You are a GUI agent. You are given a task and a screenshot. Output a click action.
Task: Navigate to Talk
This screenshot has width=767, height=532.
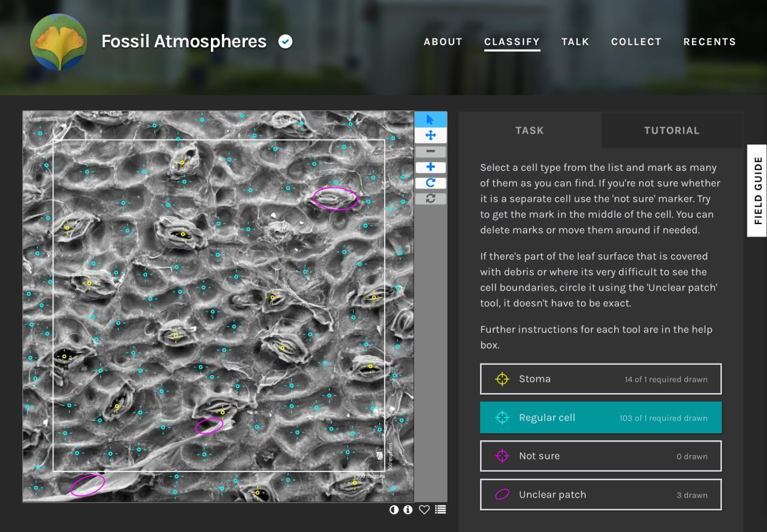(575, 42)
